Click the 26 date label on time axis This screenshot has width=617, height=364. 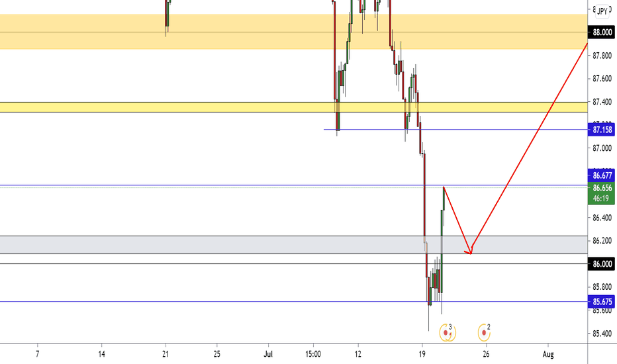tap(486, 354)
